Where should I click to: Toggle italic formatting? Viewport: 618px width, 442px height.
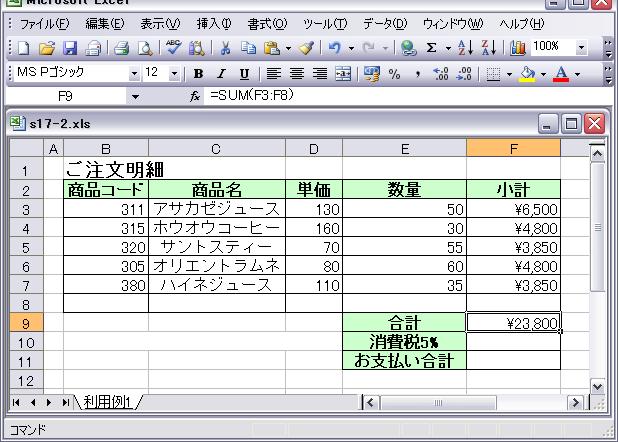[x=222, y=74]
